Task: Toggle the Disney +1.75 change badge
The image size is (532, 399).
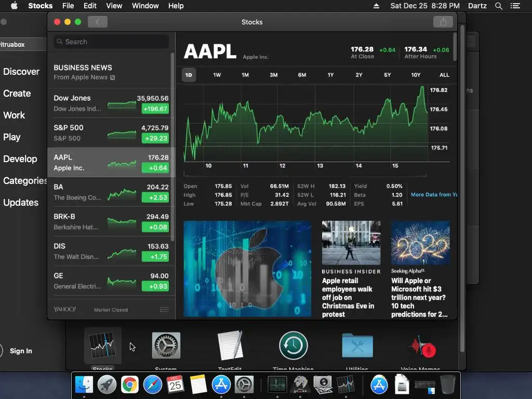Action: [x=155, y=257]
